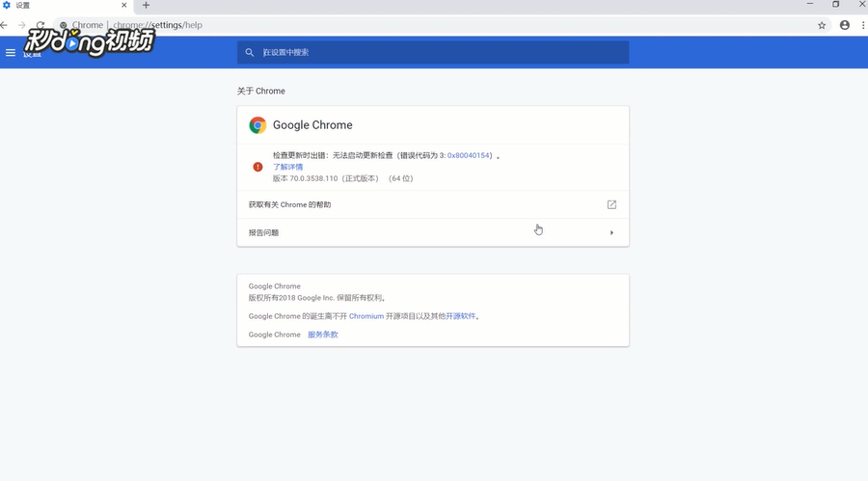Image resolution: width=868 pixels, height=481 pixels.
Task: Bookmark this page with the star
Action: pos(822,25)
